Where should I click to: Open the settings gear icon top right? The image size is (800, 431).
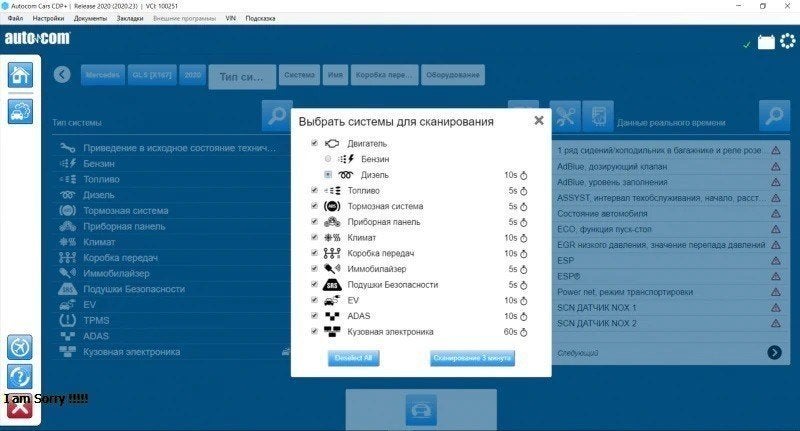click(788, 41)
